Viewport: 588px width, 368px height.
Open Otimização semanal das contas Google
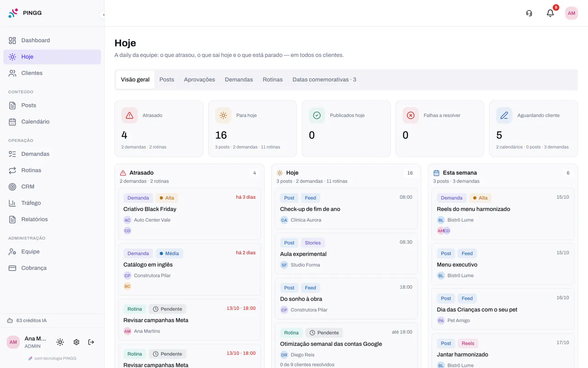pos(346,346)
